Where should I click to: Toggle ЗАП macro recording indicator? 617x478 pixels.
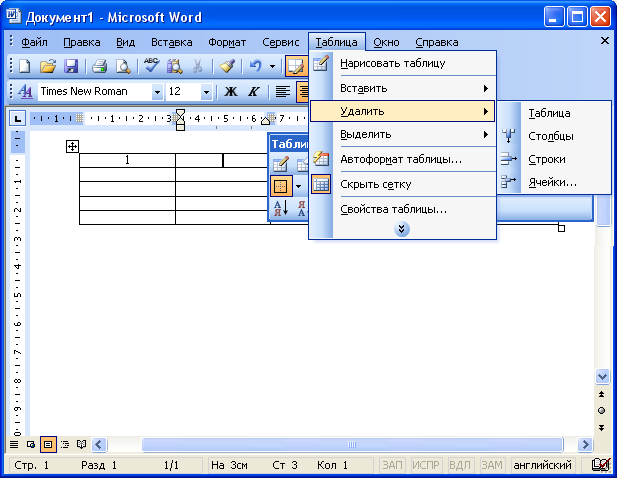click(x=392, y=465)
